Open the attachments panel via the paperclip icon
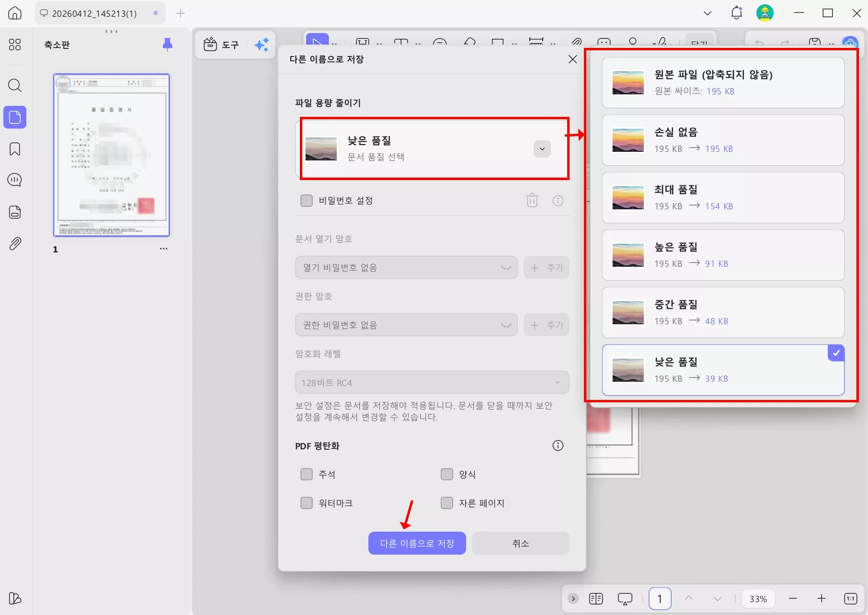The height and width of the screenshot is (615, 868). point(15,243)
